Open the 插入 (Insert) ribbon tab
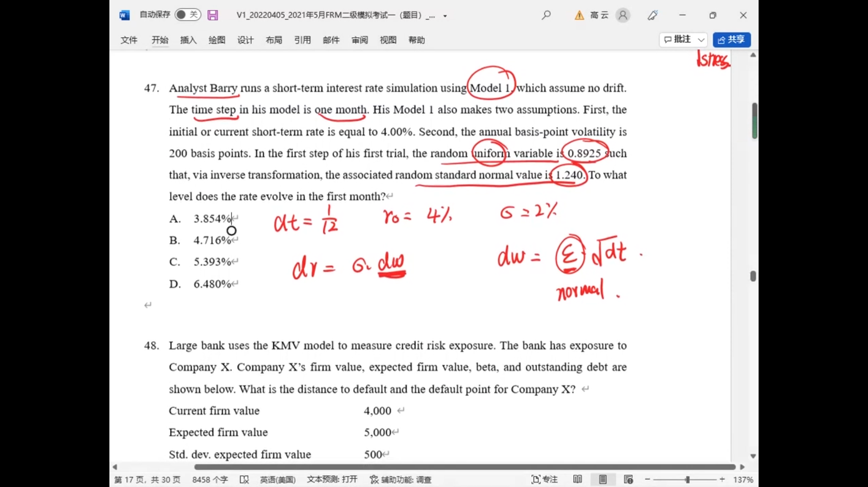Viewport: 868px width, 487px height. click(188, 40)
